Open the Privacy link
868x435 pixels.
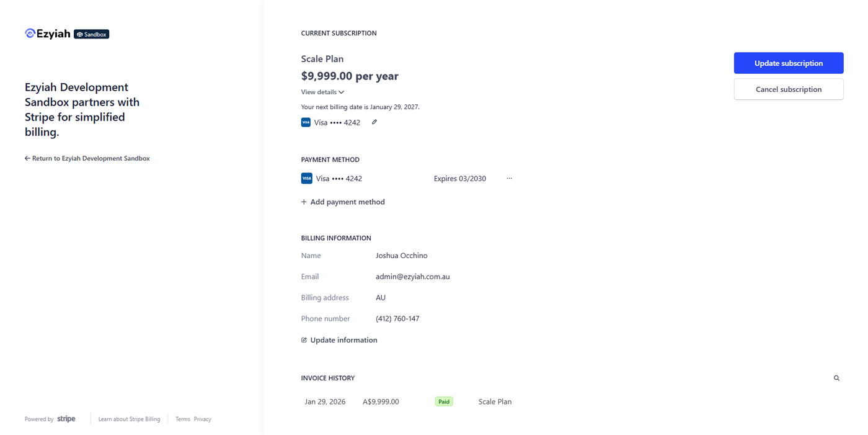point(202,419)
